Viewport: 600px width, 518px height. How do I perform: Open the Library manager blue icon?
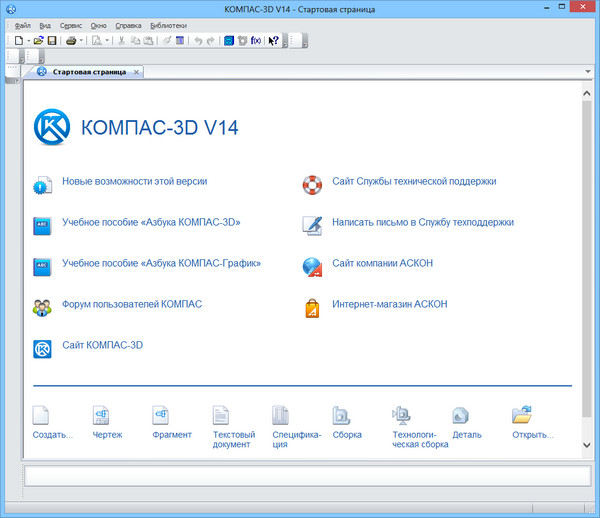(x=229, y=40)
